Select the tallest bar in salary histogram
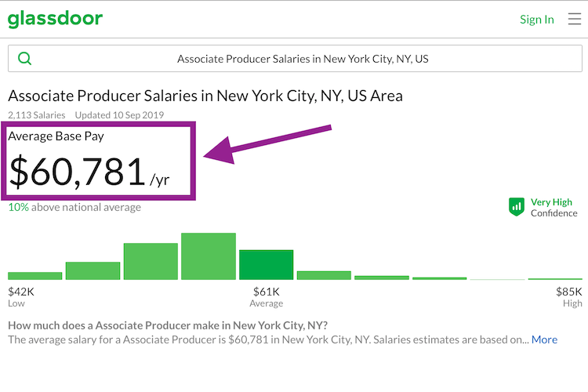Viewport: 588px width, 392px height. coord(209,256)
